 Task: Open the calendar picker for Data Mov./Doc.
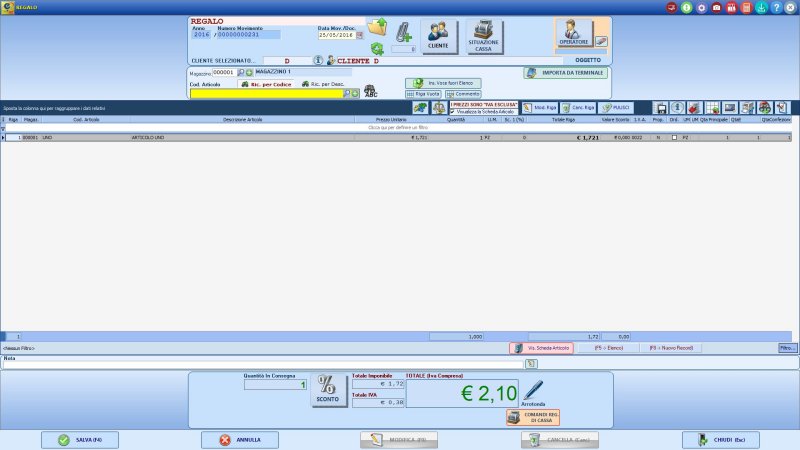point(360,35)
